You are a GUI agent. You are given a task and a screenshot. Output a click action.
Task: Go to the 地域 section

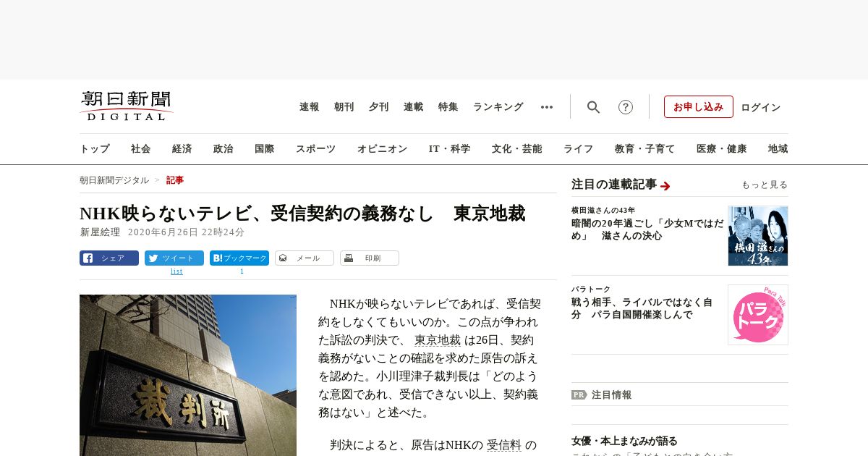[x=778, y=149]
